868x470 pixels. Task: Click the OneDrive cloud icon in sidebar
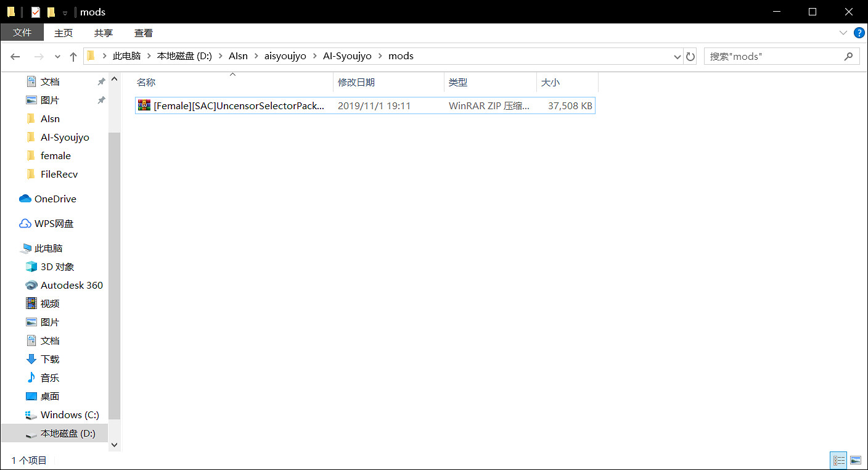(25, 199)
